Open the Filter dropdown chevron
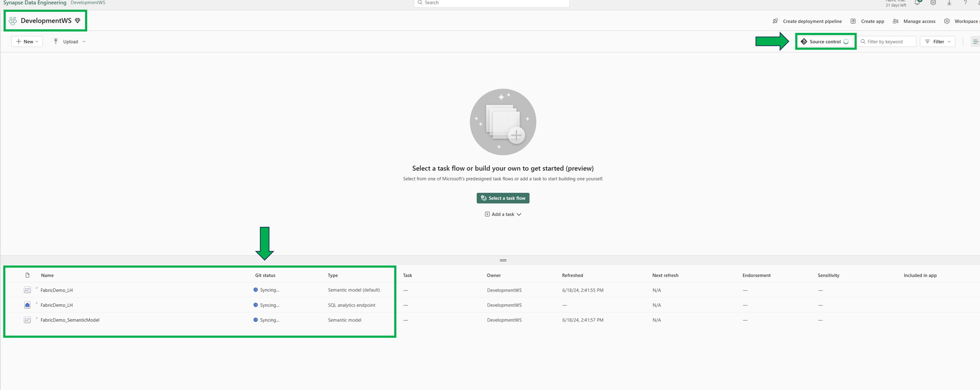Image resolution: width=980 pixels, height=390 pixels. 950,42
